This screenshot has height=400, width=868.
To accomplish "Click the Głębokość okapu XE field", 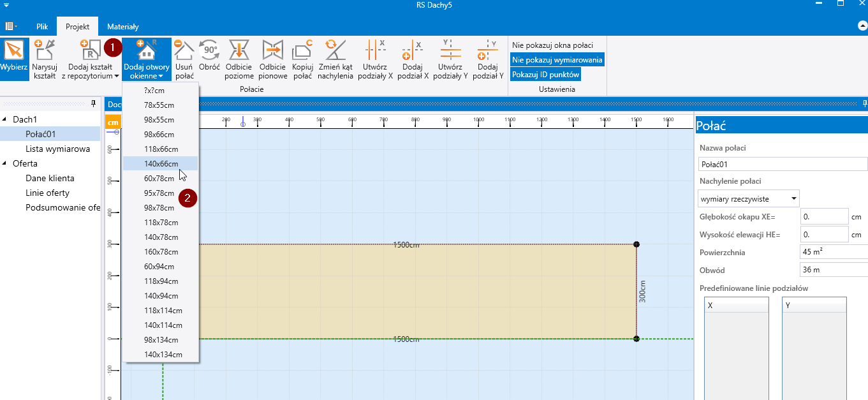I will 824,217.
